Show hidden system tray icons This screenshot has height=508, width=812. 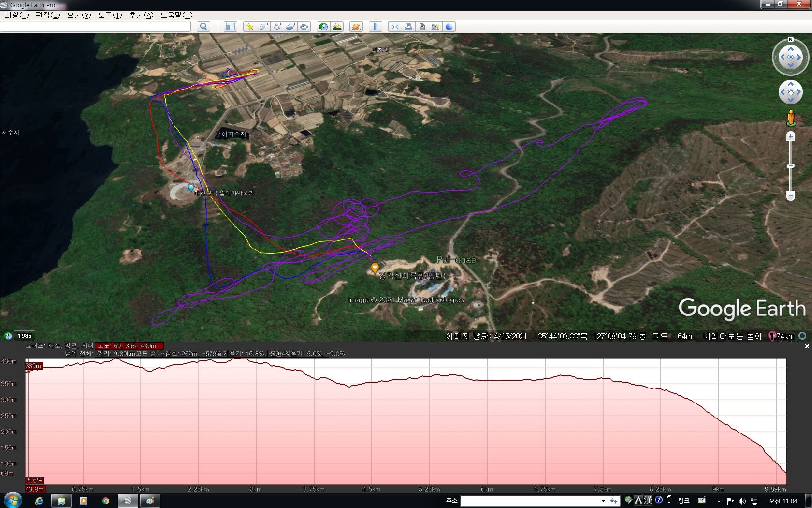(x=719, y=501)
